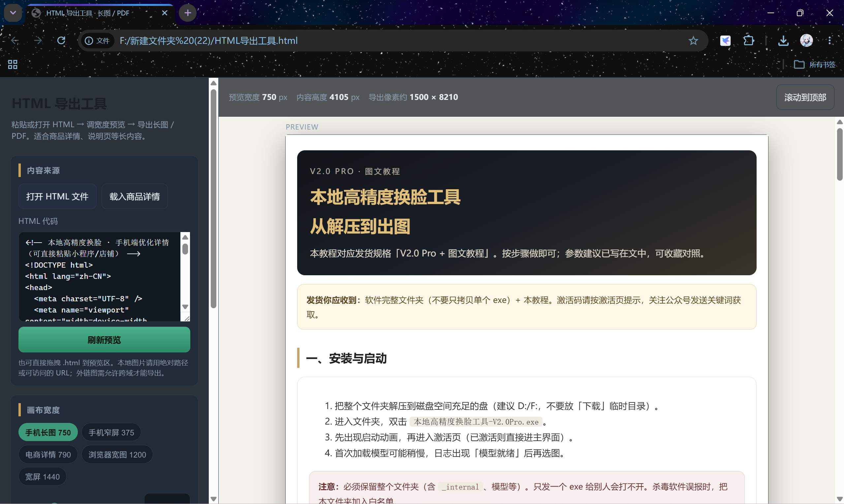
Task: Click the PREVIEW label
Action: pyautogui.click(x=302, y=127)
